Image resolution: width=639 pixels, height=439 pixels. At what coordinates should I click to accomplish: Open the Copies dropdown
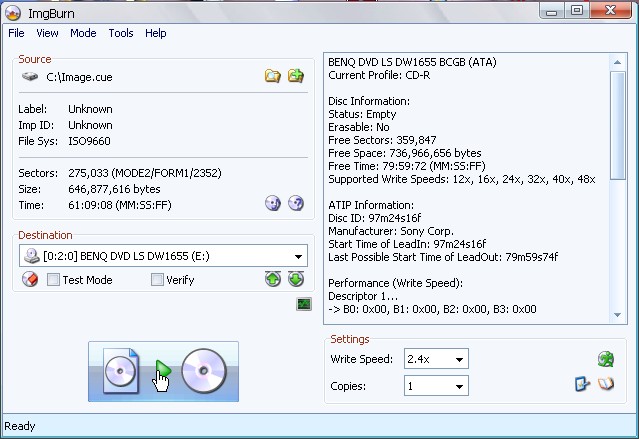436,386
